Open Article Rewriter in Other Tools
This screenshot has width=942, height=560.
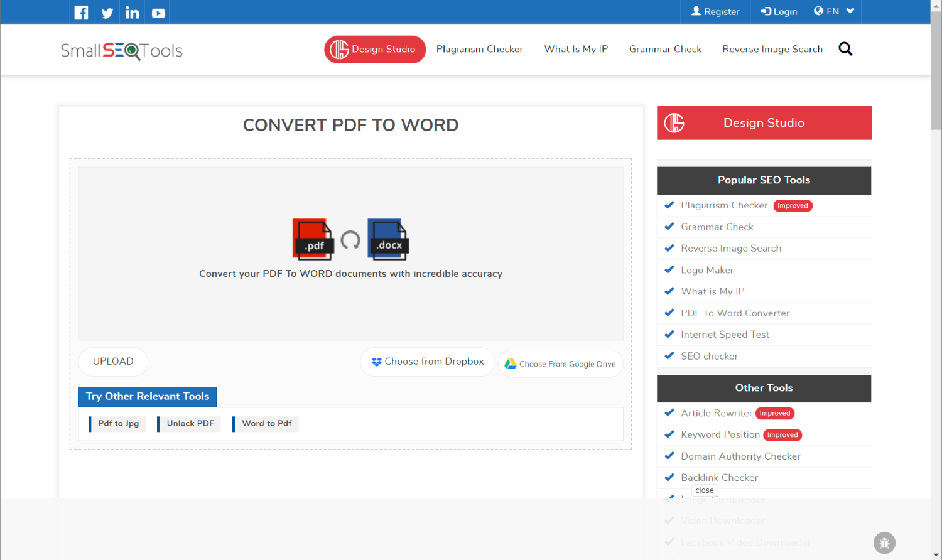[x=717, y=413]
